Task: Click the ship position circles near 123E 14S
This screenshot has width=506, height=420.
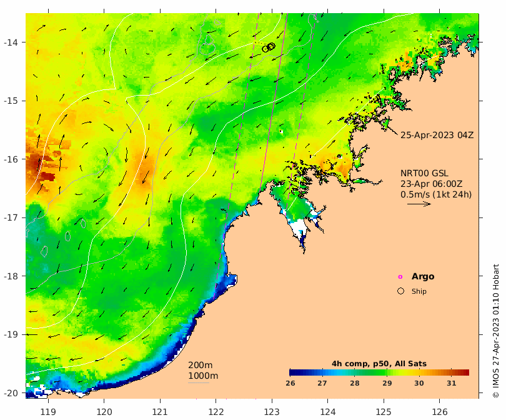Action: coord(269,47)
